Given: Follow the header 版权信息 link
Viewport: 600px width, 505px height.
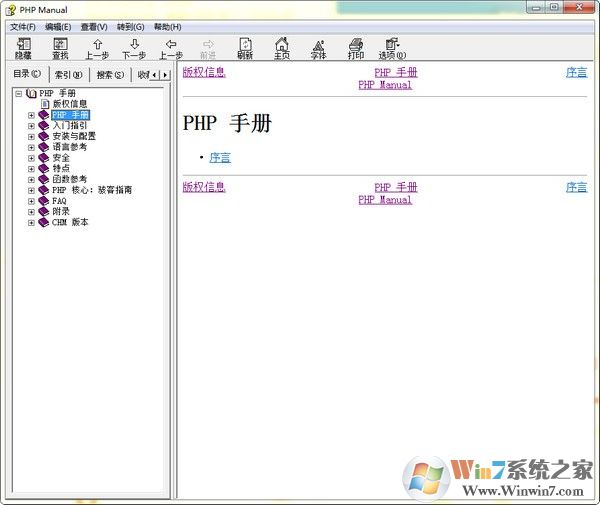Looking at the screenshot, I should [x=204, y=72].
